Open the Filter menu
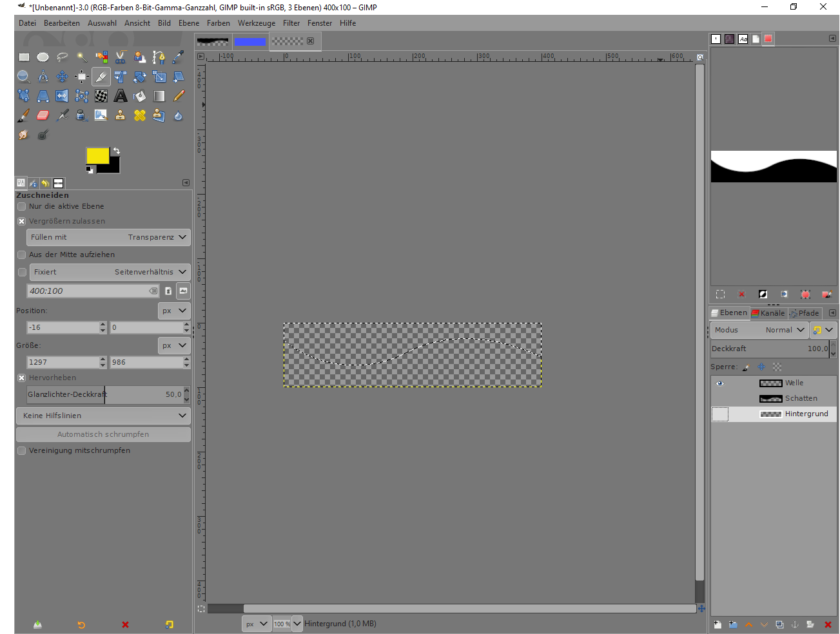840x634 pixels. tap(291, 23)
